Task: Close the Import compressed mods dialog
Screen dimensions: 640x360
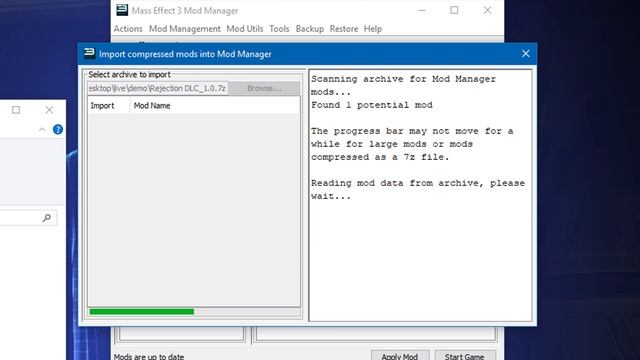Action: [x=526, y=53]
